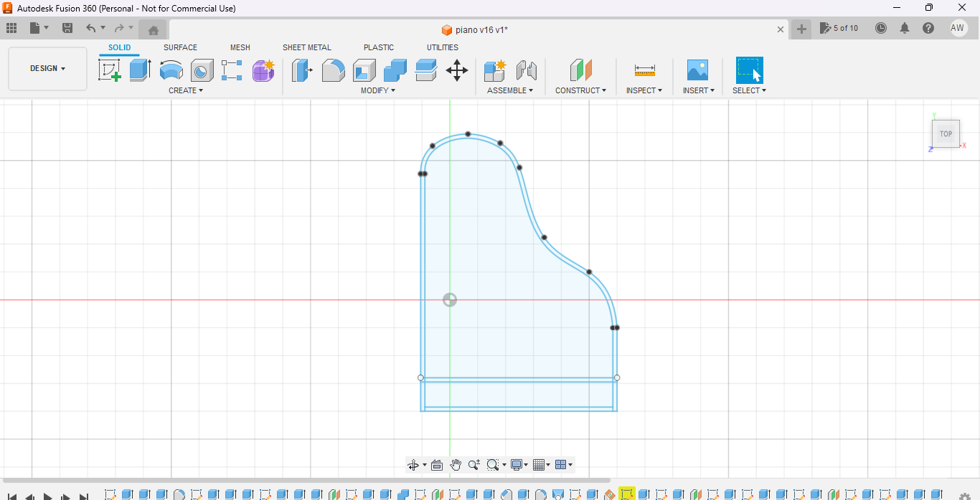
Task: Select the Rectangular Pattern tool
Action: coord(232,70)
